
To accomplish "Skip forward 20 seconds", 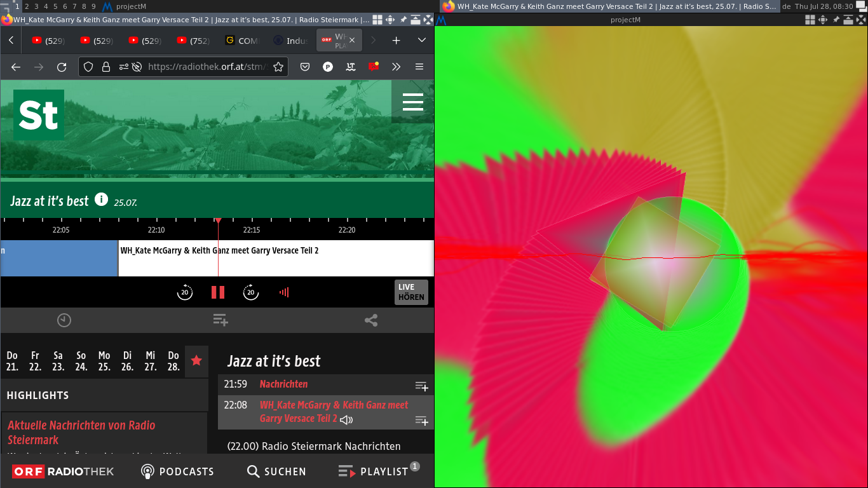I will coord(251,292).
